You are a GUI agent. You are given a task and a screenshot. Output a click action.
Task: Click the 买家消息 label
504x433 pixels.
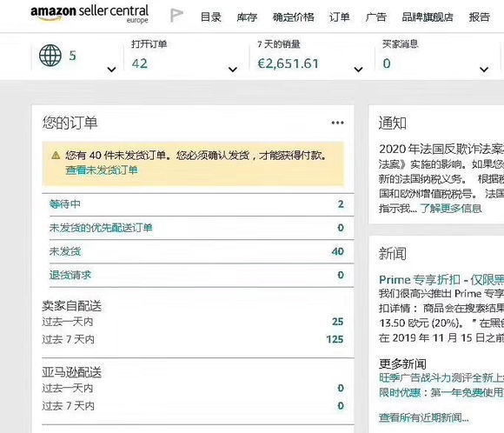401,43
